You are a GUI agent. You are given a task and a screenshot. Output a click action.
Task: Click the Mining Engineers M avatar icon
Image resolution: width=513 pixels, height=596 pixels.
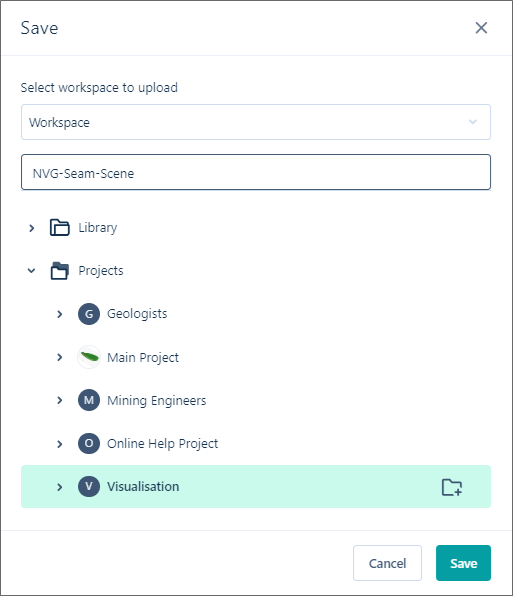pyautogui.click(x=89, y=400)
